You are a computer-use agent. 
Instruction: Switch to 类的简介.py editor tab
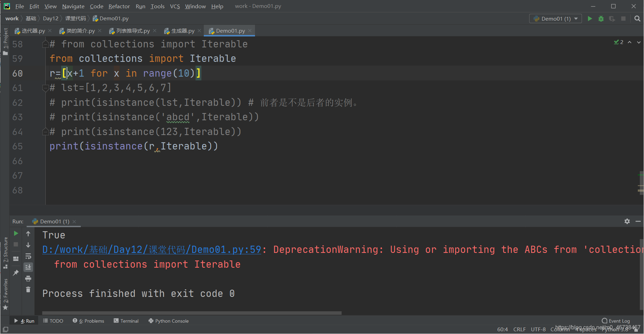[x=77, y=31]
